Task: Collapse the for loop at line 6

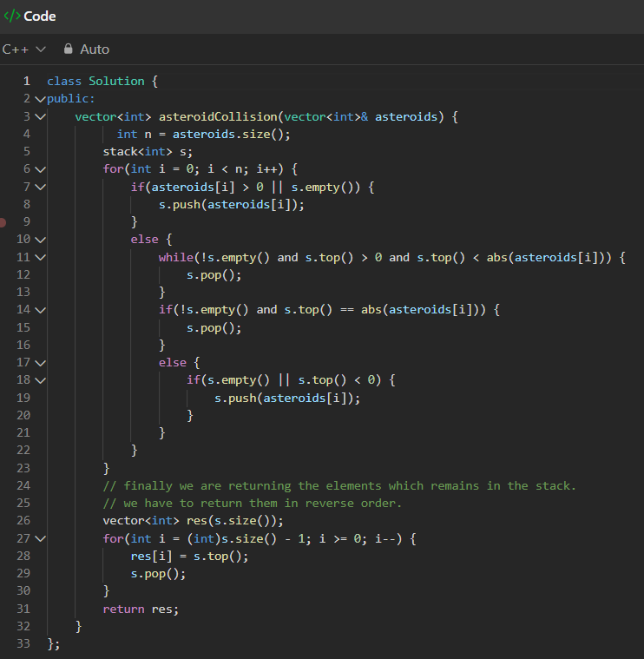Action: pos(40,169)
